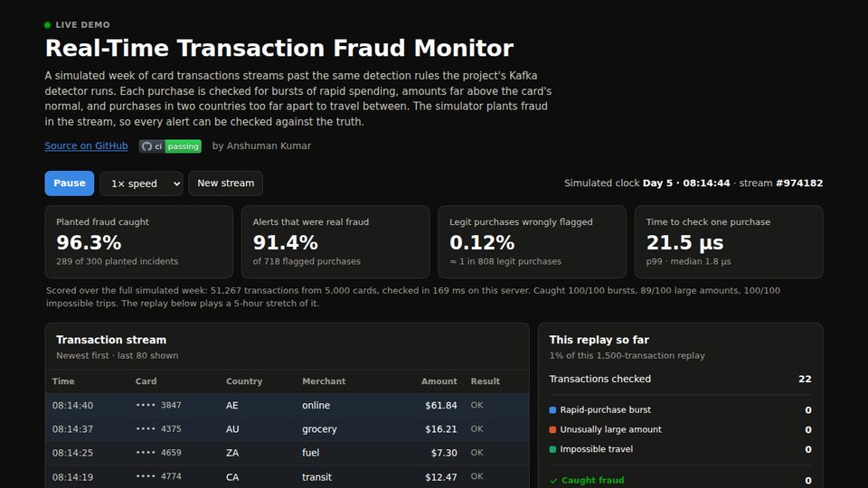Click the Result column header

[x=486, y=381]
